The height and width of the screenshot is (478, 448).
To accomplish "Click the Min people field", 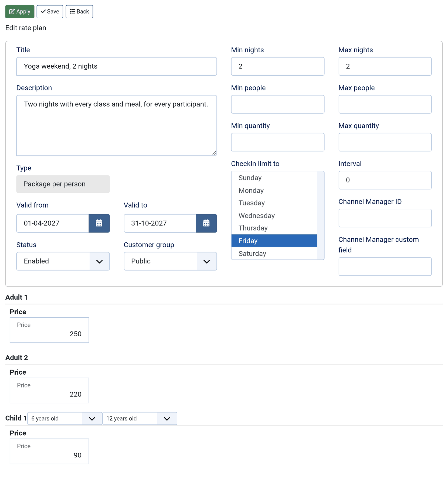I will point(278,104).
